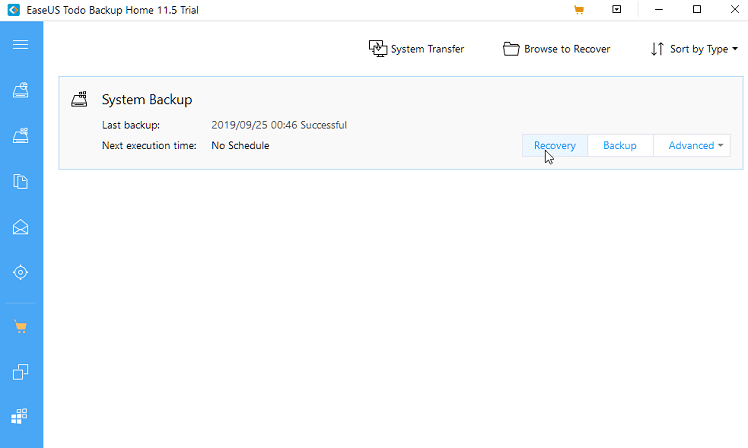Open System Backup sidebar icon
Screen dimensions: 748x448
21,135
